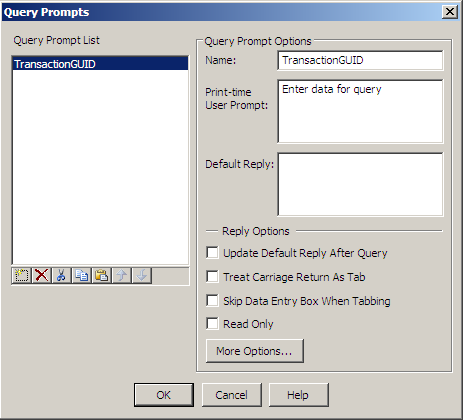Click into the Name text field
Screen dimensions: 463x420
[360, 60]
